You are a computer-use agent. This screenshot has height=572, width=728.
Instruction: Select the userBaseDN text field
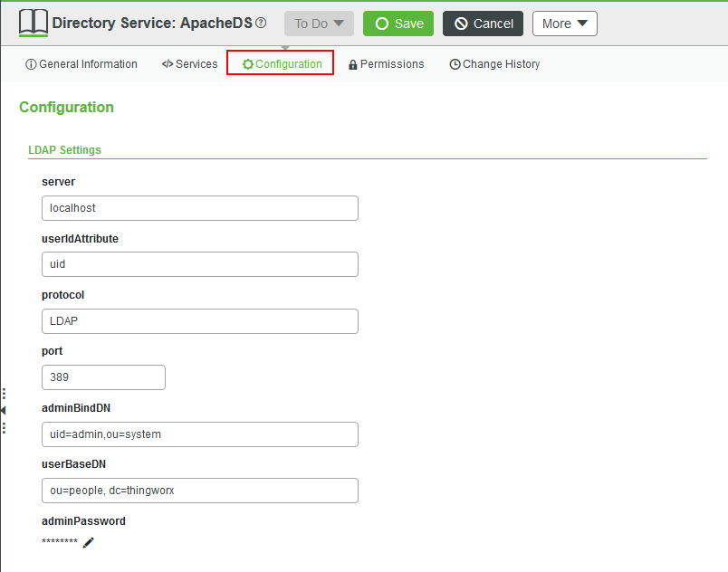point(199,491)
